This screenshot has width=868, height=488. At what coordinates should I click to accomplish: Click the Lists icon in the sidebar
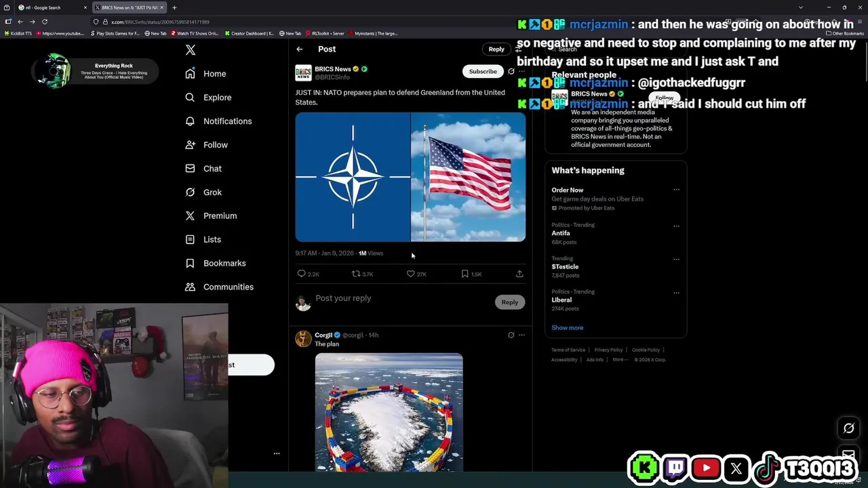click(x=191, y=240)
